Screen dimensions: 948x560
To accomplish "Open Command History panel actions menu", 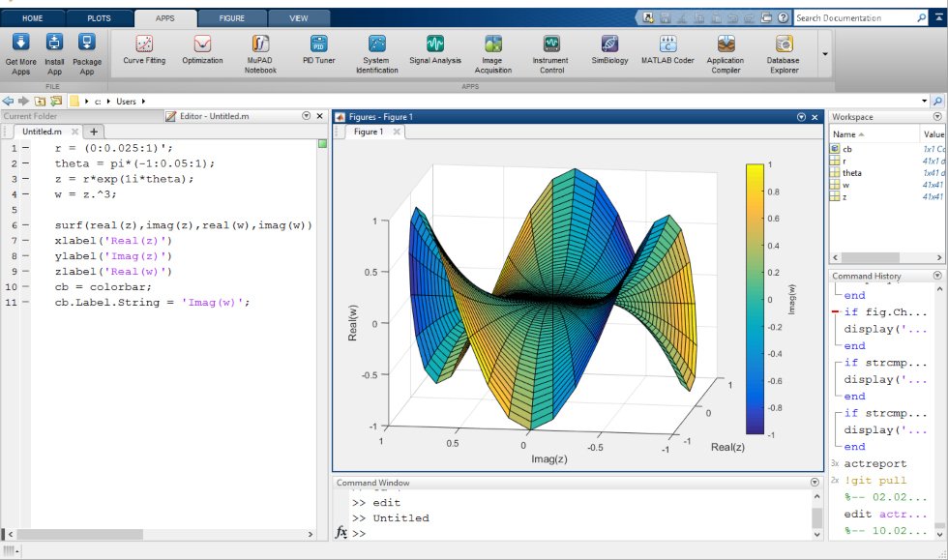I will 937,275.
